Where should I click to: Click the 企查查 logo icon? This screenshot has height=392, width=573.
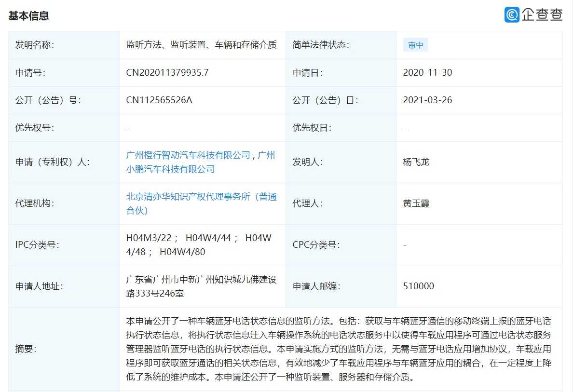tap(512, 14)
